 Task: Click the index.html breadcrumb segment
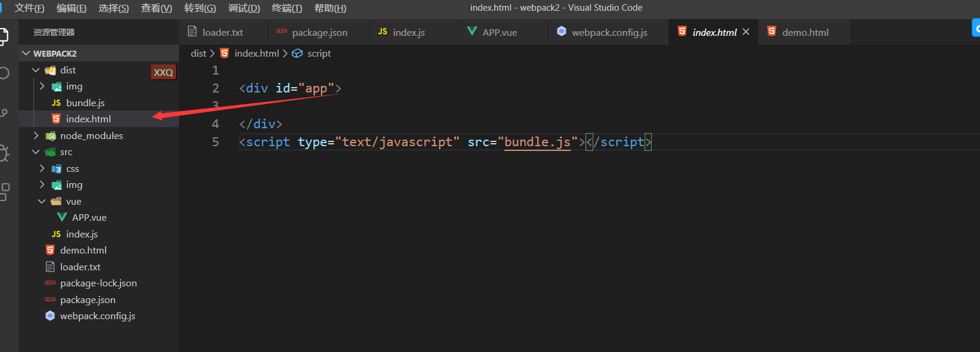tap(257, 53)
